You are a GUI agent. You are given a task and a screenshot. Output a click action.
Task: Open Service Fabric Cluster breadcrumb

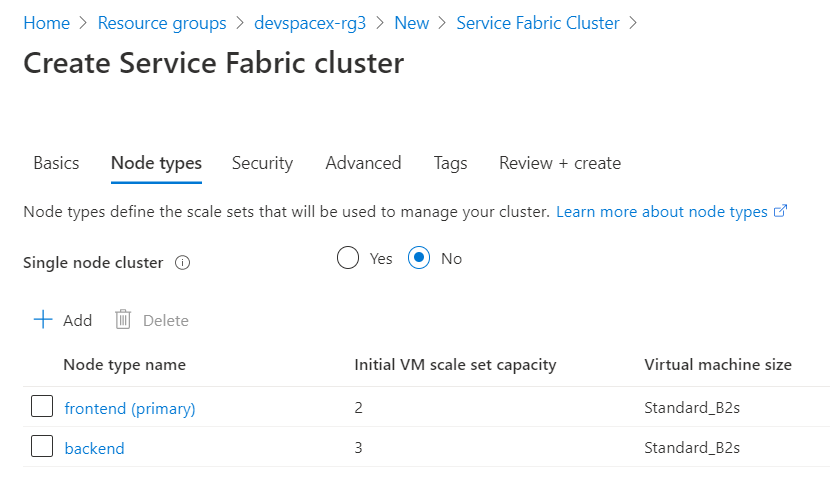click(x=538, y=23)
